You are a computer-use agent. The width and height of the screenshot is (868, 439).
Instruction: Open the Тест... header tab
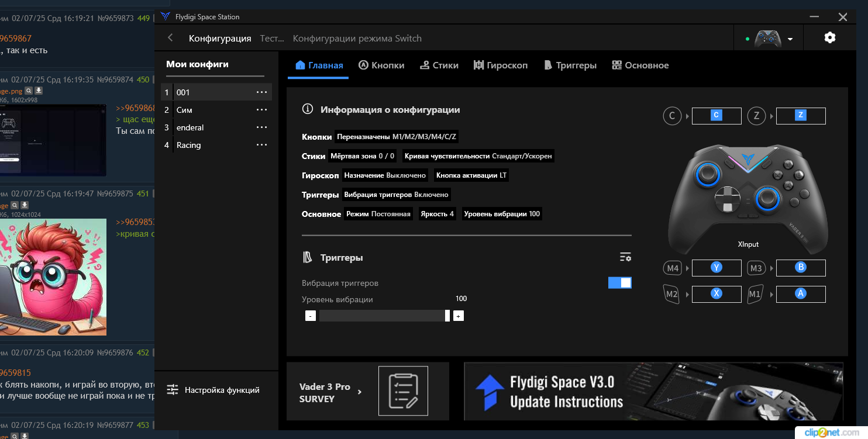coord(272,39)
